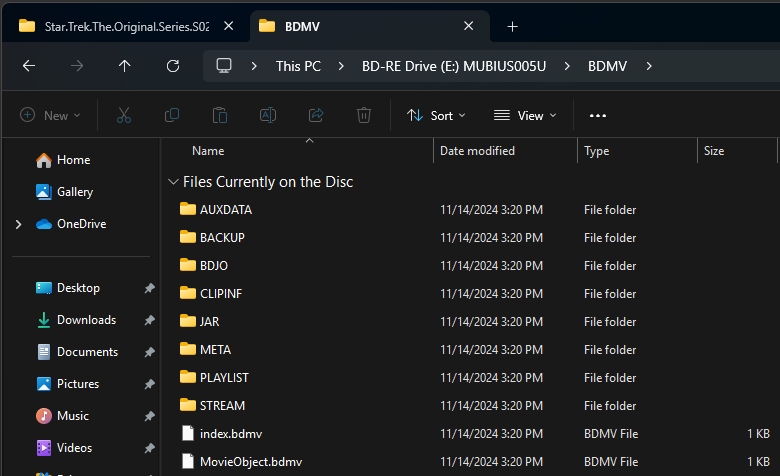This screenshot has height=476, width=780.
Task: Open the View dropdown menu
Action: coord(525,115)
